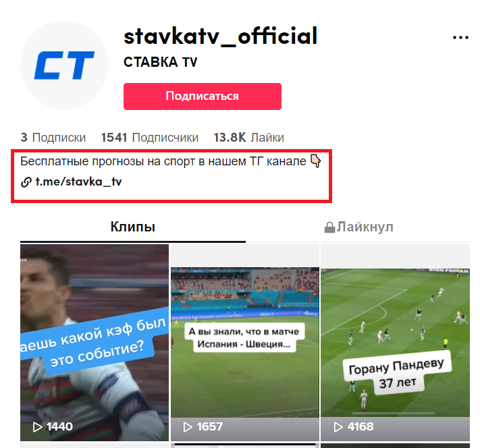Click the play icon with 1440 views
The image size is (480, 448).
pyautogui.click(x=37, y=427)
